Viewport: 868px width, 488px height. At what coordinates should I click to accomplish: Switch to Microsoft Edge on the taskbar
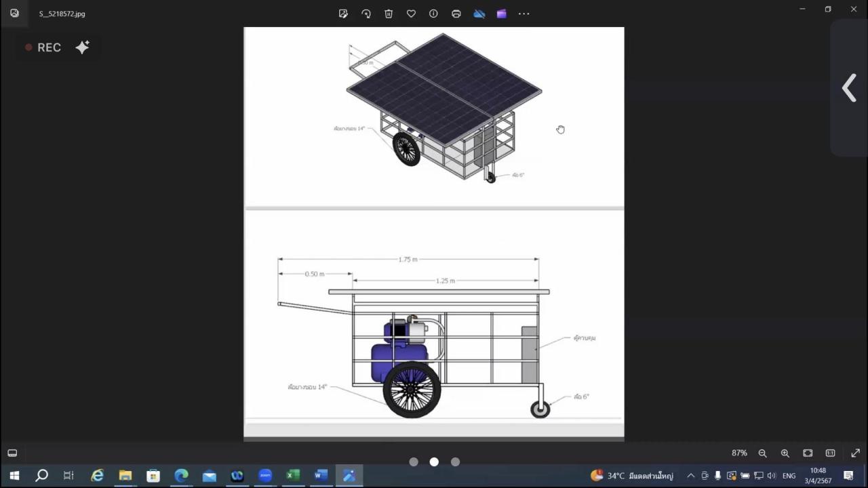click(x=181, y=476)
